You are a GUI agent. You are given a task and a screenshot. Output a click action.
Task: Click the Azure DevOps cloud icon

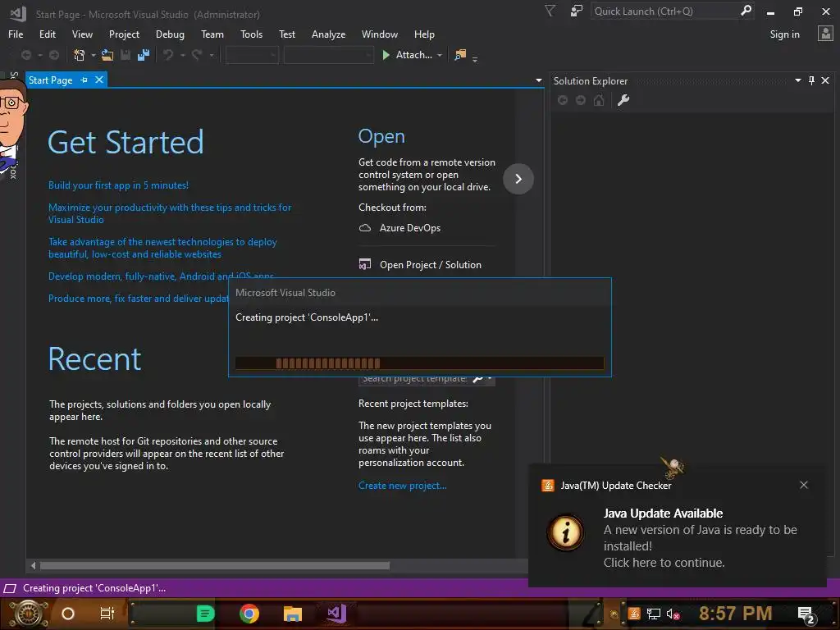(365, 228)
